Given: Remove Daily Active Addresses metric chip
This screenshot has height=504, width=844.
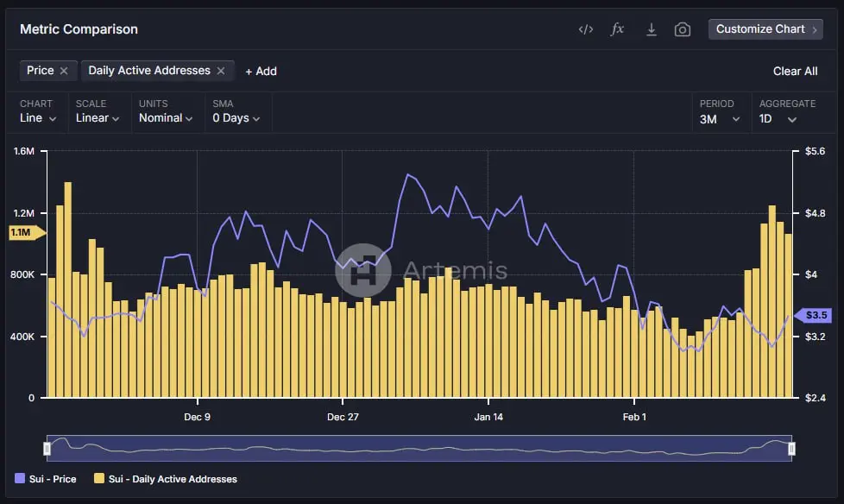Looking at the screenshot, I should (221, 71).
